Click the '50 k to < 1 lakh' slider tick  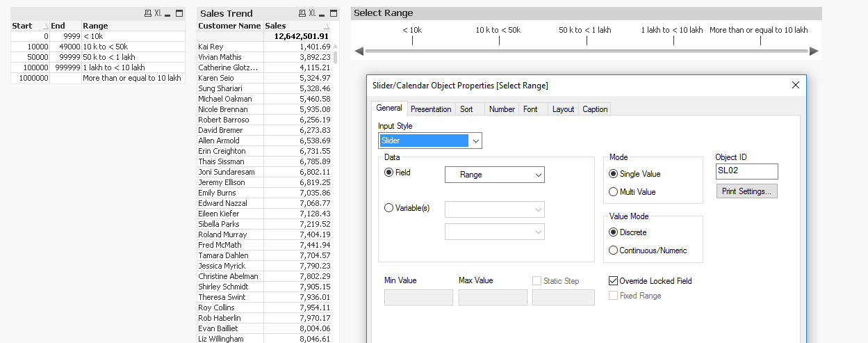pos(585,40)
